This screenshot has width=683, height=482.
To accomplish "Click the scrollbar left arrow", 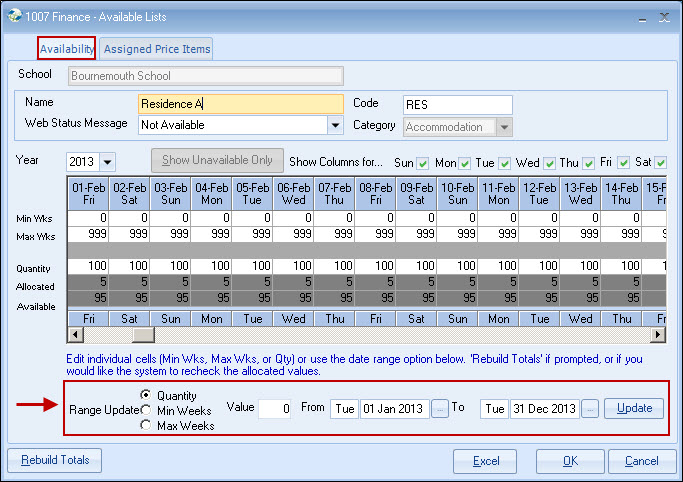I will tap(76, 335).
